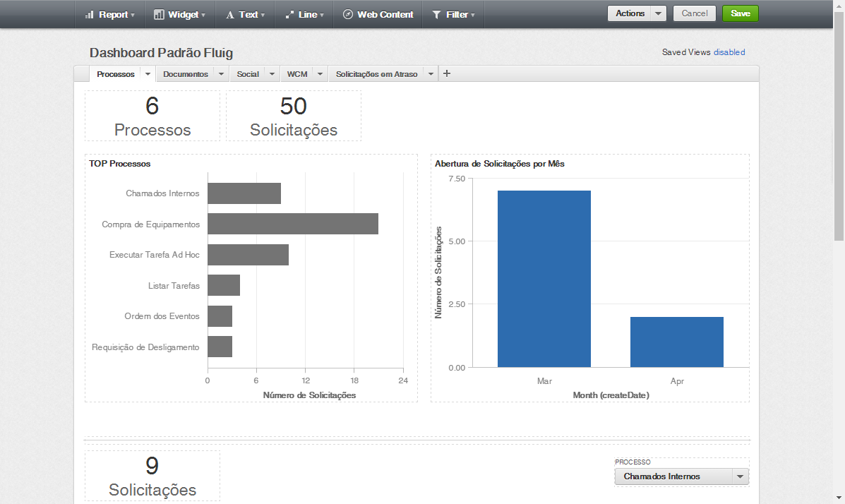
Task: Open the Text insert menu
Action: (x=245, y=14)
